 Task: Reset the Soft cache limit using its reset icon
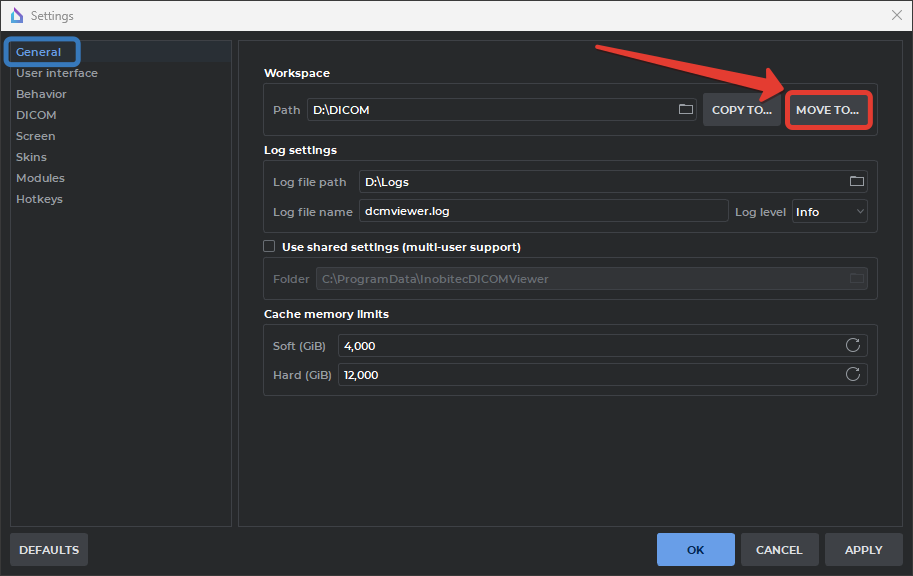(x=853, y=346)
